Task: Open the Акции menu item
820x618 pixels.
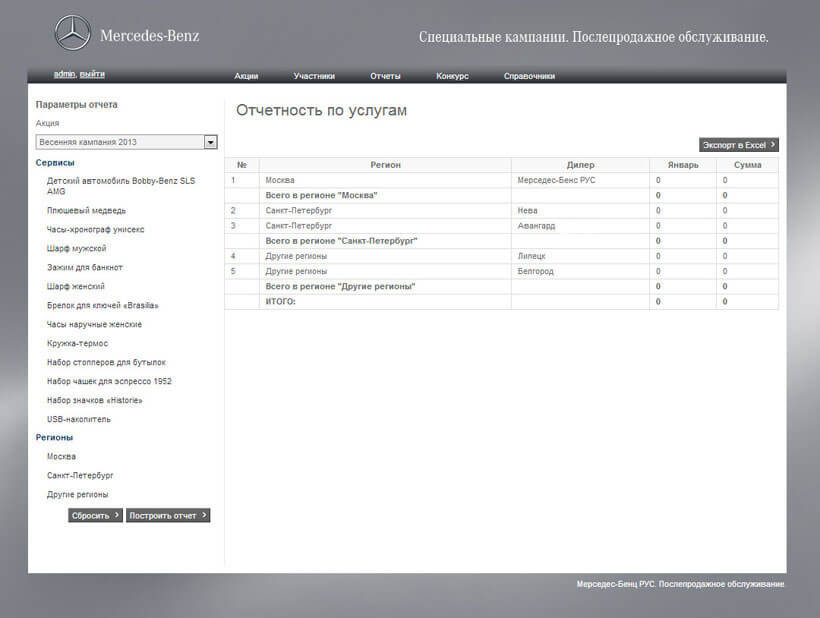Action: [x=246, y=76]
